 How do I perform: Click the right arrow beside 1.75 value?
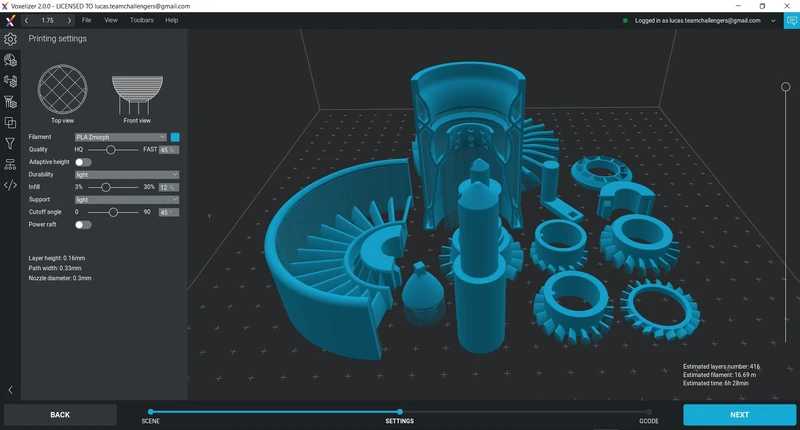(68, 20)
